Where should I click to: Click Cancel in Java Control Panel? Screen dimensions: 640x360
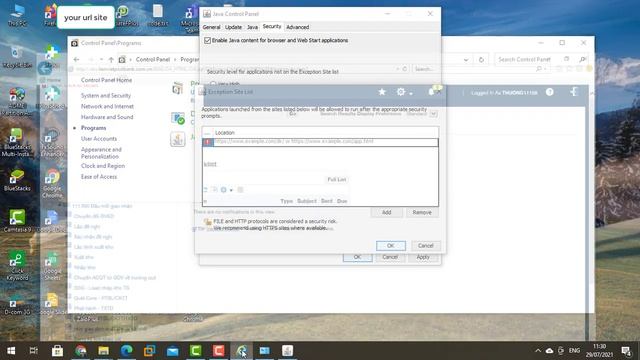[390, 257]
